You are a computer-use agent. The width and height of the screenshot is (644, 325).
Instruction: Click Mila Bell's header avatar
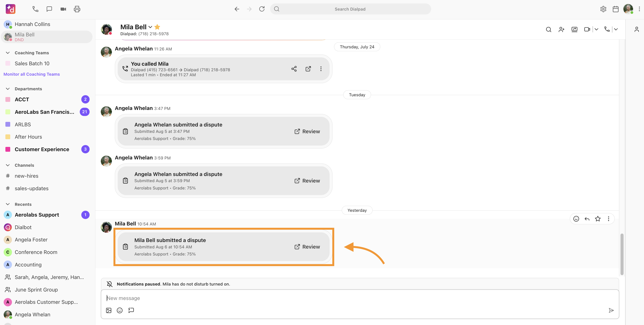tap(106, 29)
